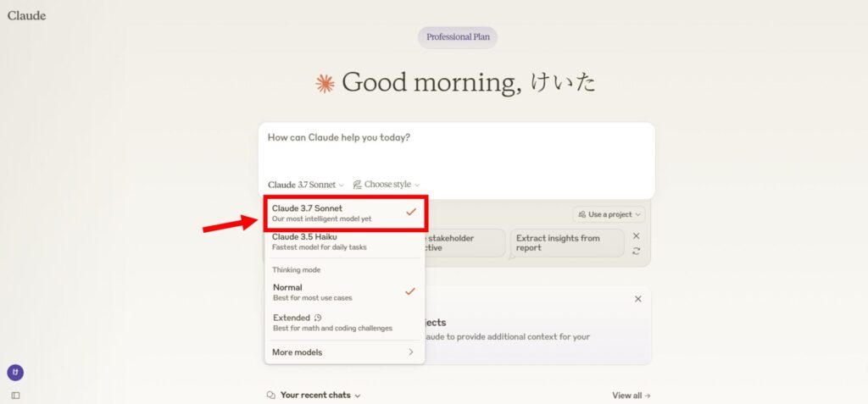Click the purple user avatar icon
Viewport: 868px width, 404px height.
15,373
